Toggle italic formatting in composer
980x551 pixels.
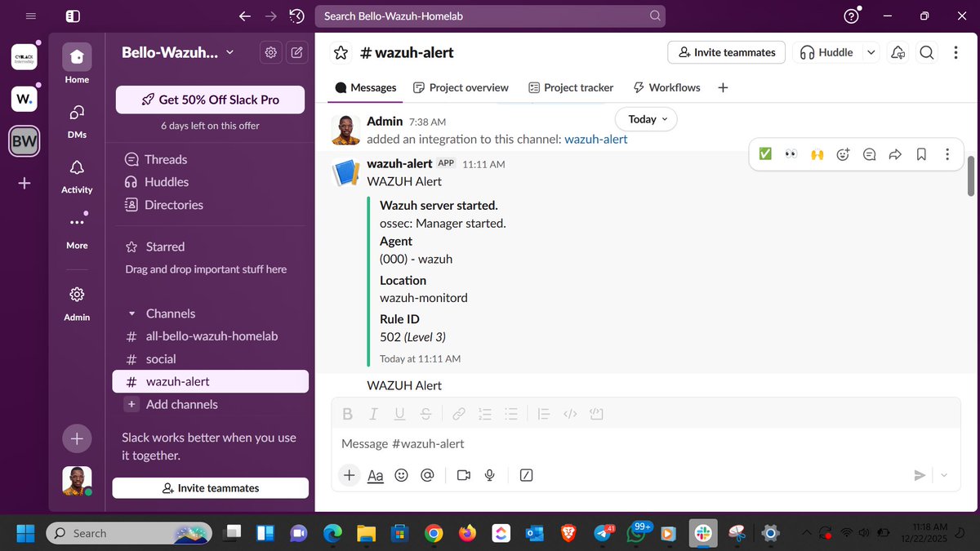coord(373,414)
